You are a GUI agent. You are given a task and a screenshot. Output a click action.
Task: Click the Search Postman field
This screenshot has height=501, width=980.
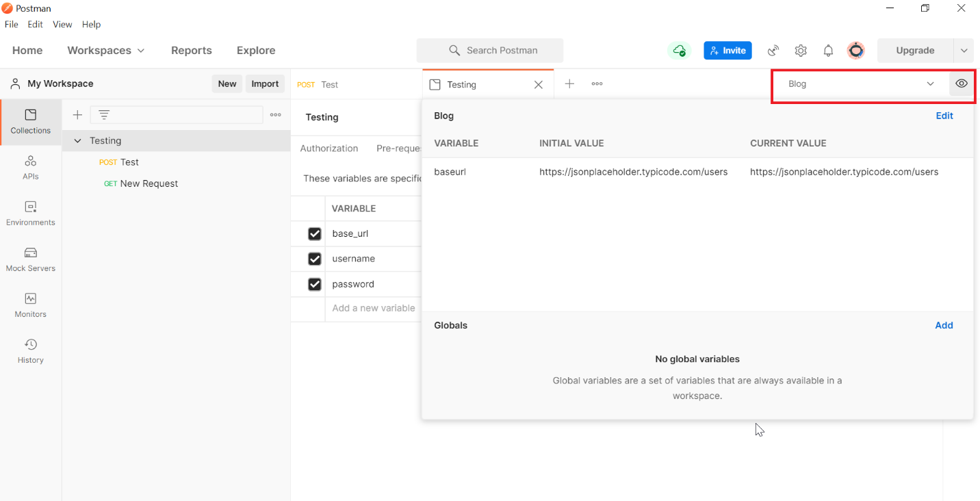(490, 50)
